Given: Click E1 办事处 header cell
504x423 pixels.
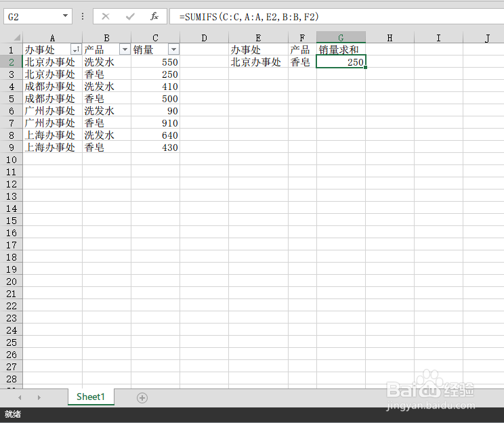Looking at the screenshot, I should tap(258, 49).
